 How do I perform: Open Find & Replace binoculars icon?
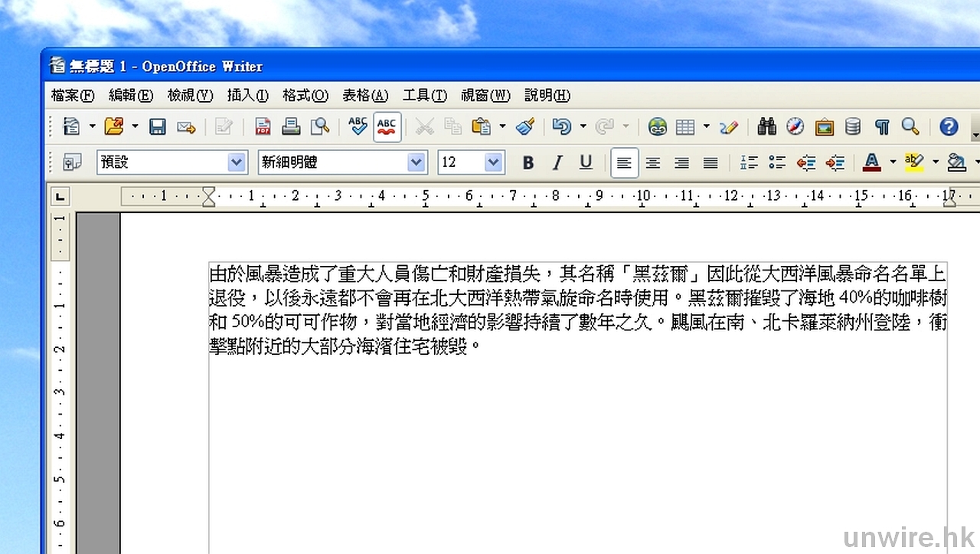click(x=766, y=126)
